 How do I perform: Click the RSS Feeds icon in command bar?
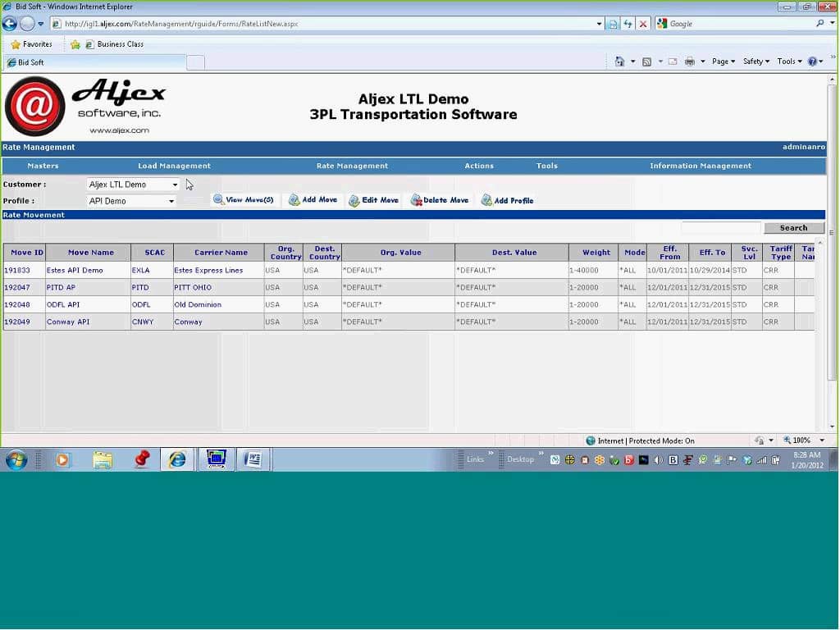[x=646, y=62]
